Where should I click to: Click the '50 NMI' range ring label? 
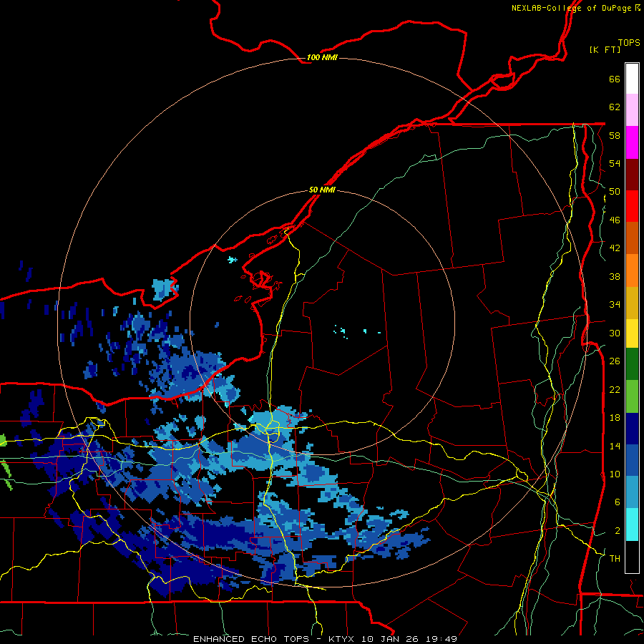[x=322, y=190]
